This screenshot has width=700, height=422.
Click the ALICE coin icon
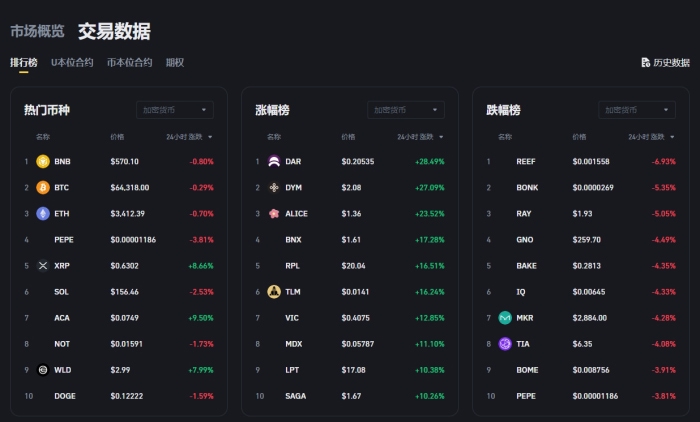(274, 213)
